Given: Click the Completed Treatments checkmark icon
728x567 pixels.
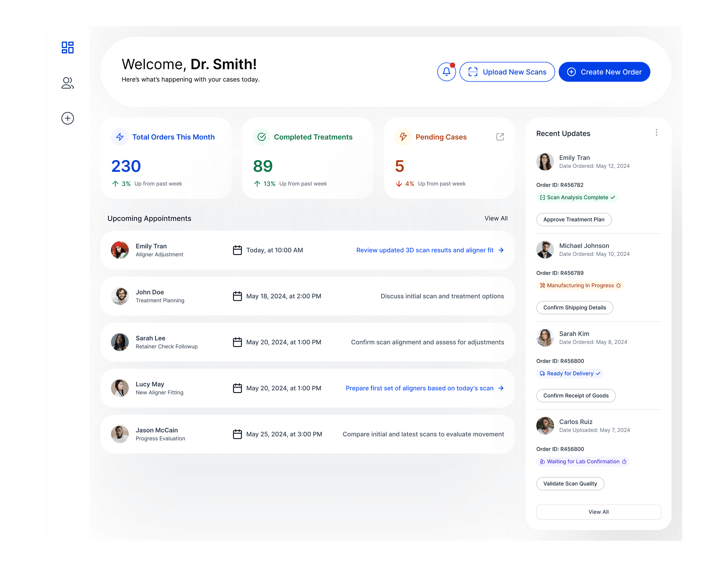Looking at the screenshot, I should (262, 137).
